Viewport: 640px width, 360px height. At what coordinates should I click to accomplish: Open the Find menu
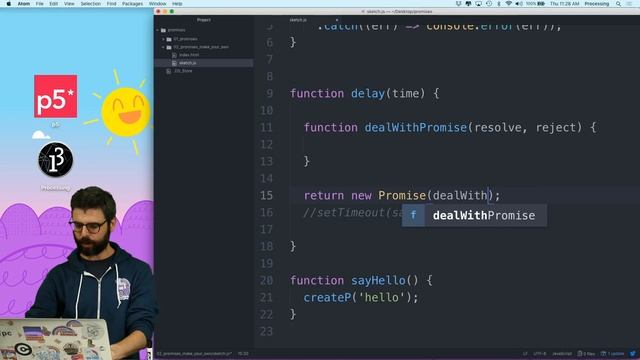(x=111, y=4)
